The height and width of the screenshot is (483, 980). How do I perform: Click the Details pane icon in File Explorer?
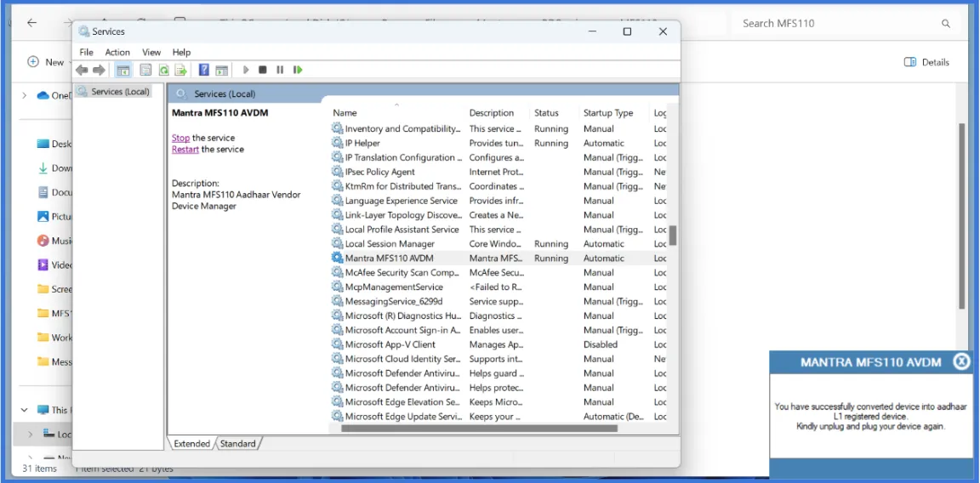pyautogui.click(x=910, y=62)
